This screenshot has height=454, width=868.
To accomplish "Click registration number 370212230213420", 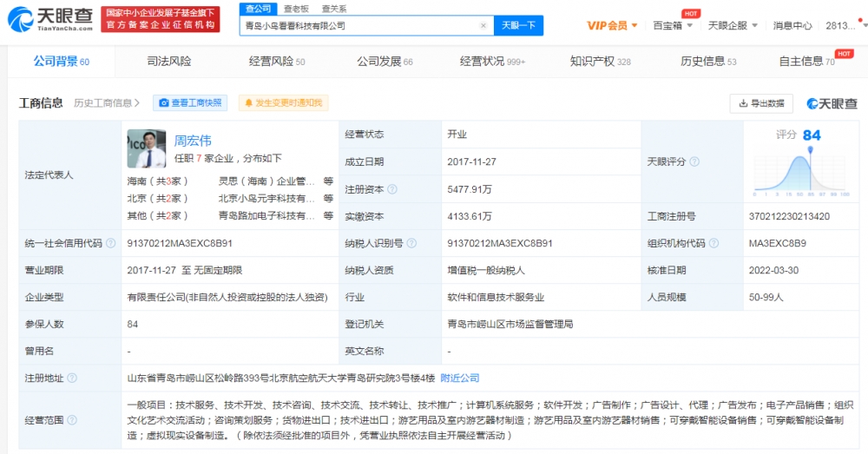I will pyautogui.click(x=789, y=216).
